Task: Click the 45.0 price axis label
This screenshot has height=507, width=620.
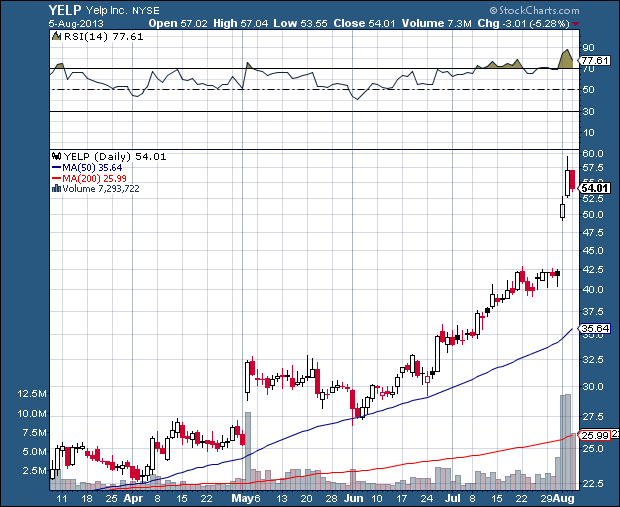Action: pos(593,251)
